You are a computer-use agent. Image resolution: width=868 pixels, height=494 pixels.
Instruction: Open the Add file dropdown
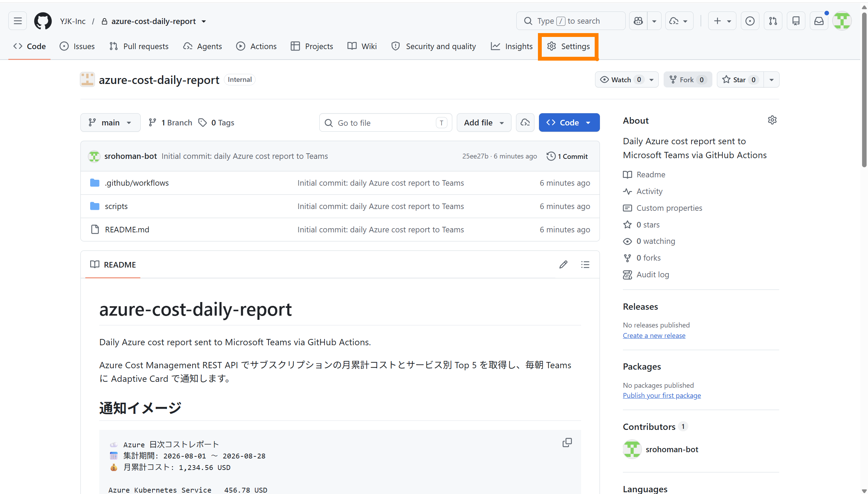click(x=484, y=123)
